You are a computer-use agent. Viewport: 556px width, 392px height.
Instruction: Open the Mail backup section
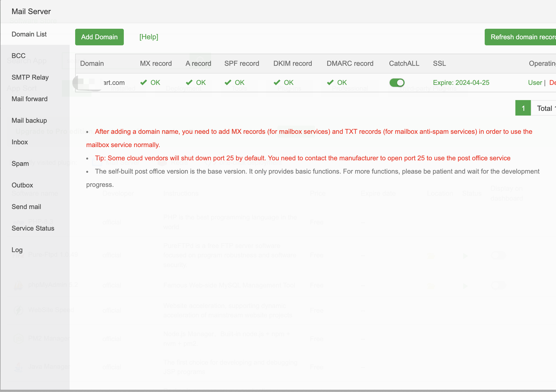tap(29, 120)
